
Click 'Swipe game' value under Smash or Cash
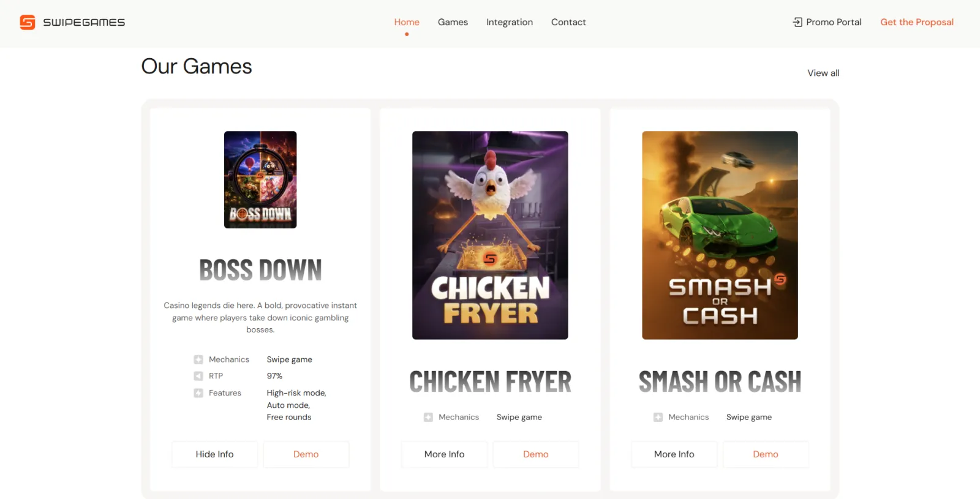(x=748, y=417)
